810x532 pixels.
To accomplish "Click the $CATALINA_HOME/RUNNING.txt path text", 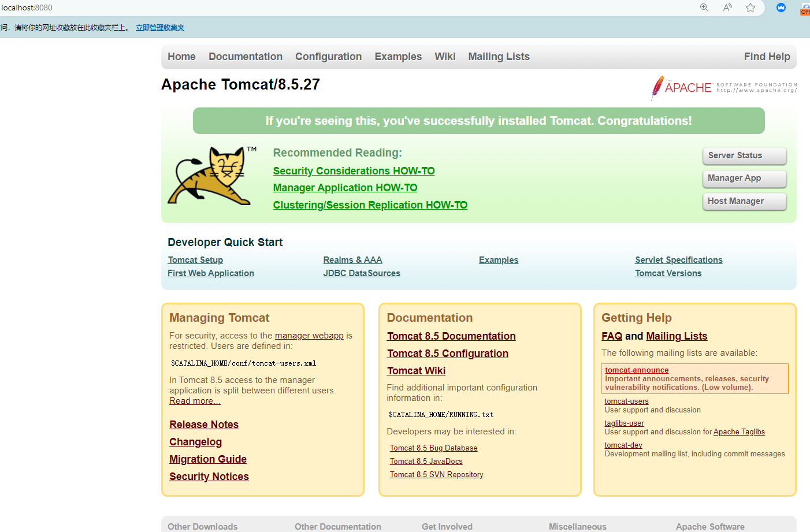I will click(441, 415).
